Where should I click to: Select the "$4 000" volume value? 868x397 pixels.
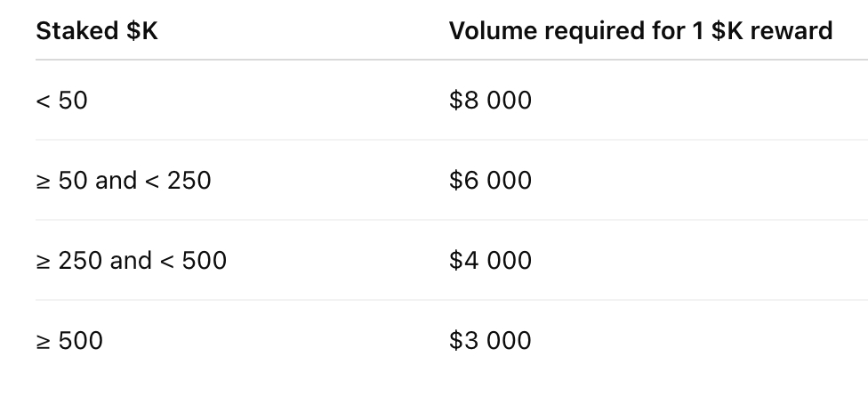(490, 261)
